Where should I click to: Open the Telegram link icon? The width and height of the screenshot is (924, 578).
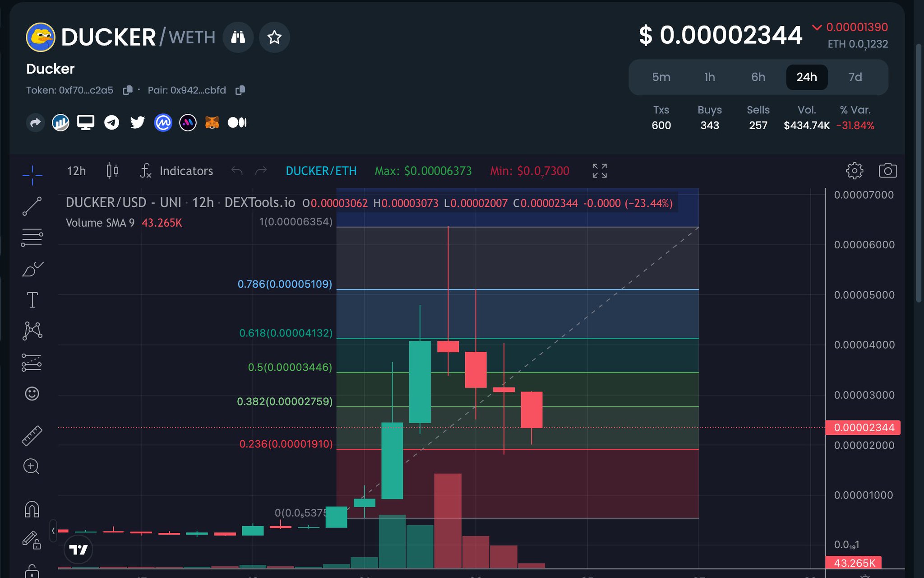tap(111, 122)
